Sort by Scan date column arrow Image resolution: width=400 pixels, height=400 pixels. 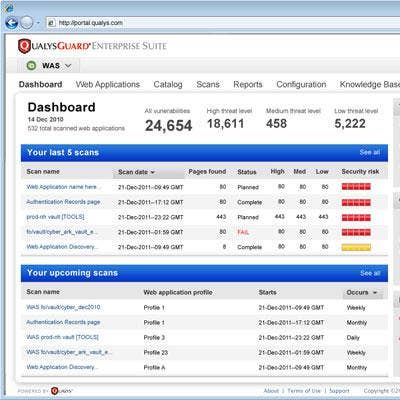[153, 172]
